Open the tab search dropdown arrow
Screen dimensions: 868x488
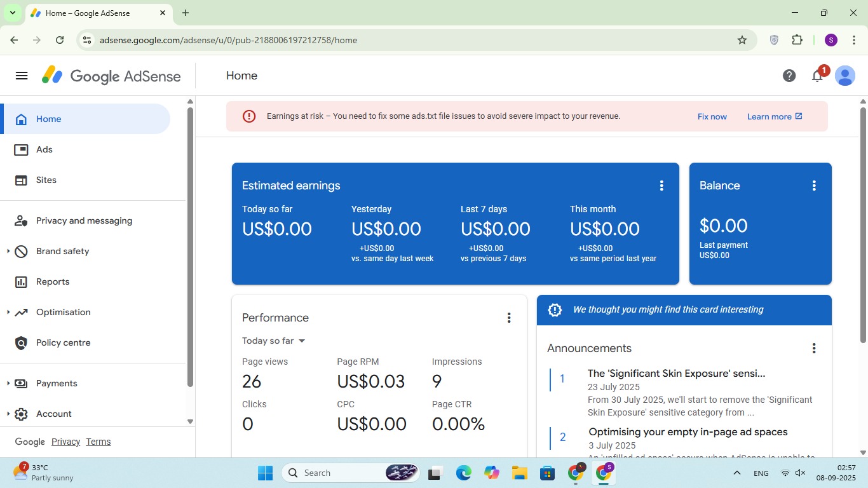click(13, 13)
